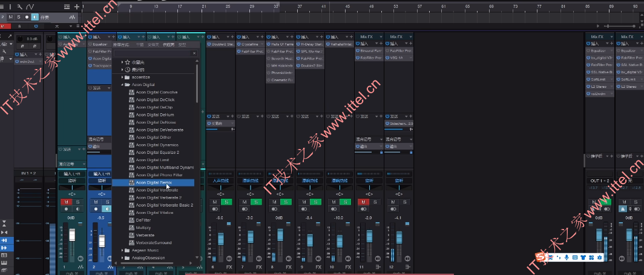Open Crystalline insert on channel 7

click(x=251, y=44)
